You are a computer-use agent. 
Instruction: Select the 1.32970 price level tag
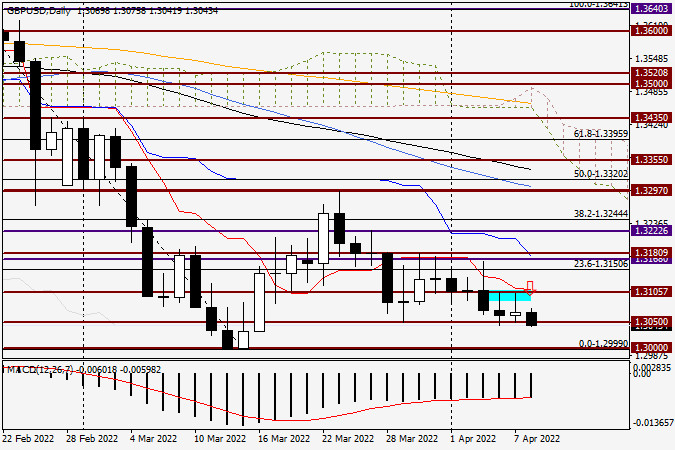pos(651,190)
